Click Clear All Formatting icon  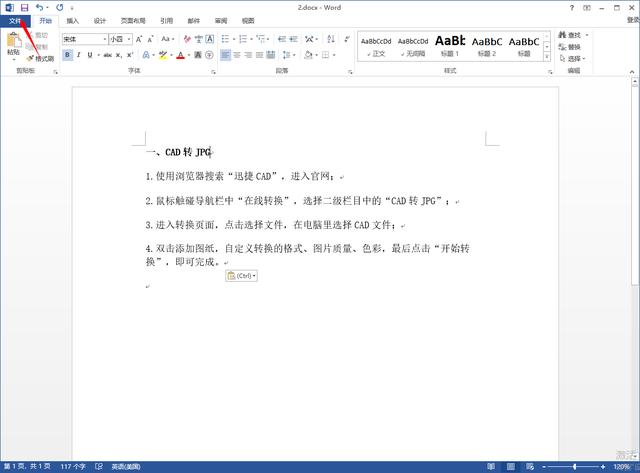coord(187,39)
